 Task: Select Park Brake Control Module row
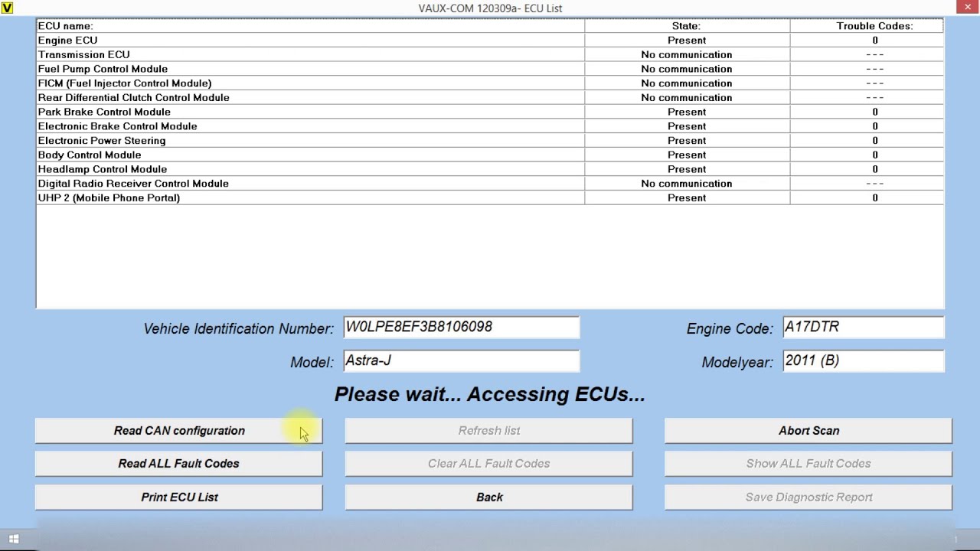490,112
